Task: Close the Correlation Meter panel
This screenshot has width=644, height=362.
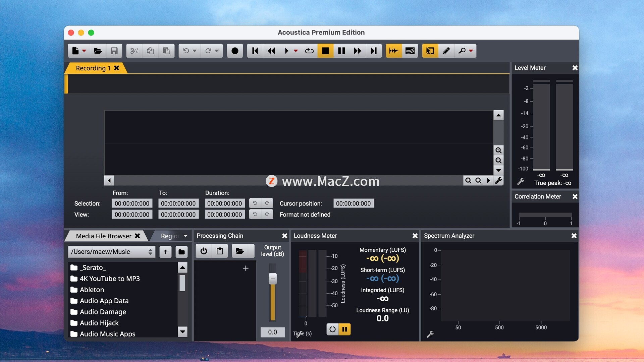Action: (x=575, y=196)
